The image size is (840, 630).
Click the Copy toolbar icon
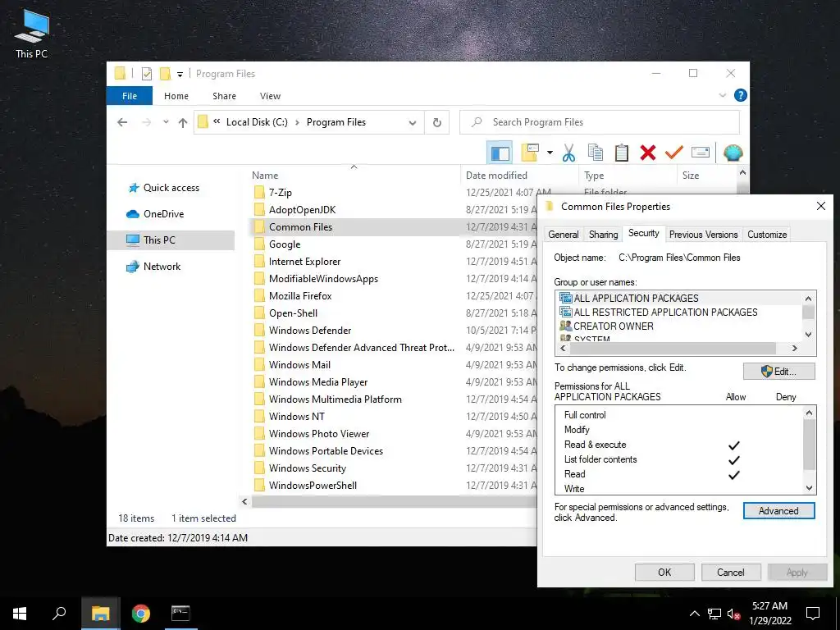[x=596, y=153]
